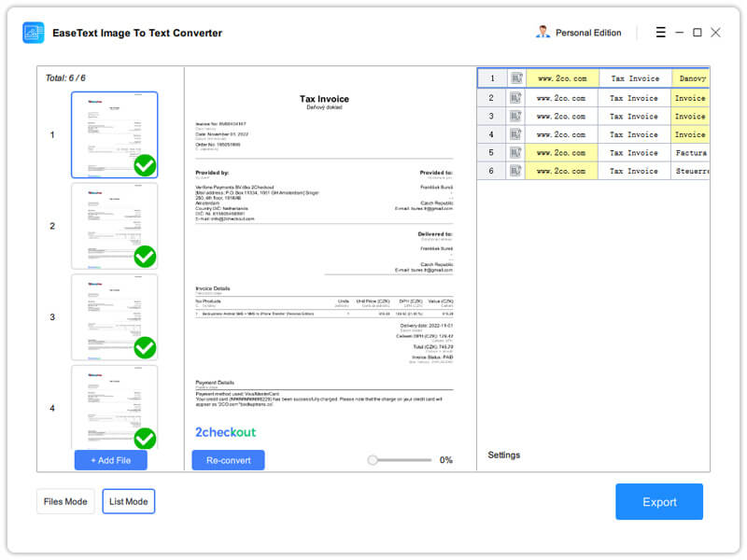The width and height of the screenshot is (747, 560).
Task: Click the Export button
Action: (659, 502)
